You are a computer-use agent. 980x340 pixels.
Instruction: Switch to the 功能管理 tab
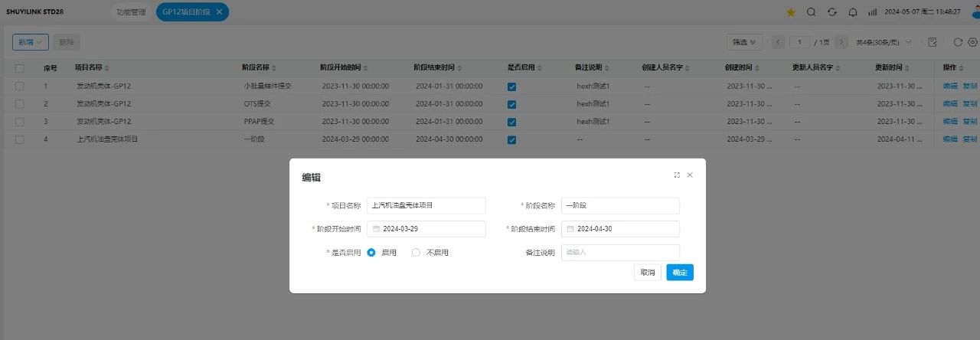[130, 12]
